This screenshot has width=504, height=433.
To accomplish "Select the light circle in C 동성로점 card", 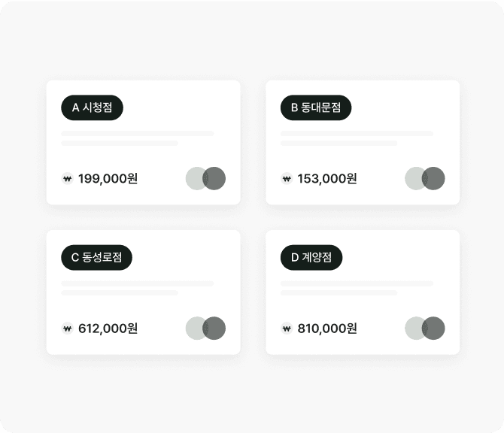I will click(193, 328).
